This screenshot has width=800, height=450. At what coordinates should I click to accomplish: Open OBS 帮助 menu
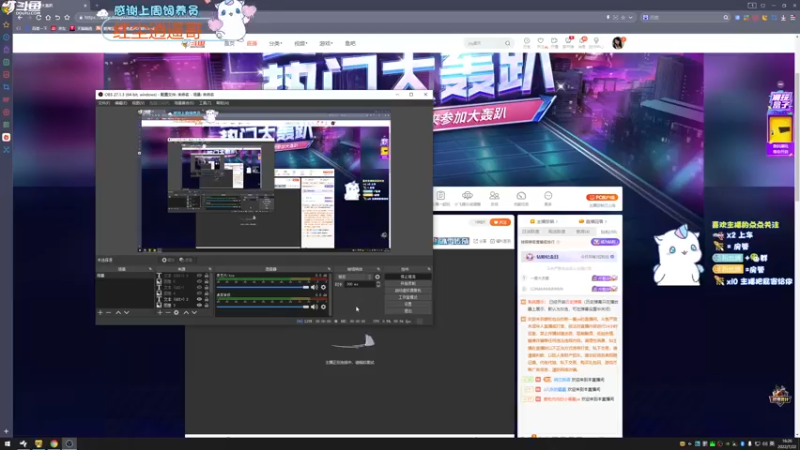coord(222,103)
